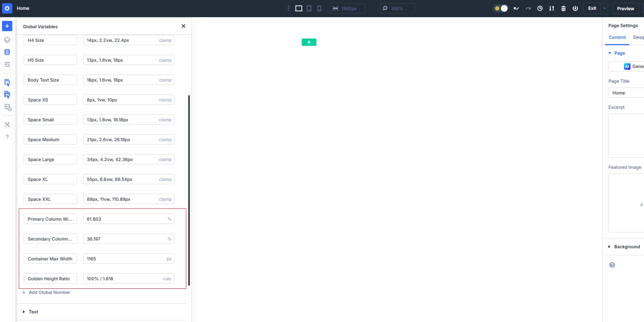Open the Settings wrench tool in sidebar
Viewport: 644px width, 322px height.
pyautogui.click(x=7, y=125)
